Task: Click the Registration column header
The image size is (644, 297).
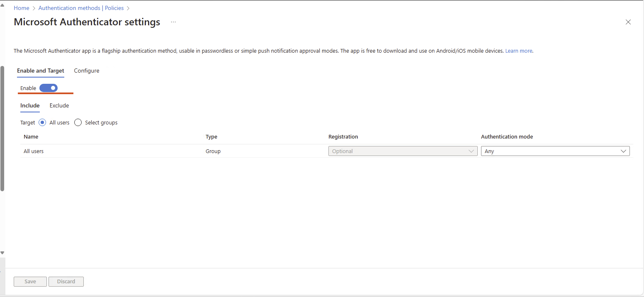Action: (343, 136)
